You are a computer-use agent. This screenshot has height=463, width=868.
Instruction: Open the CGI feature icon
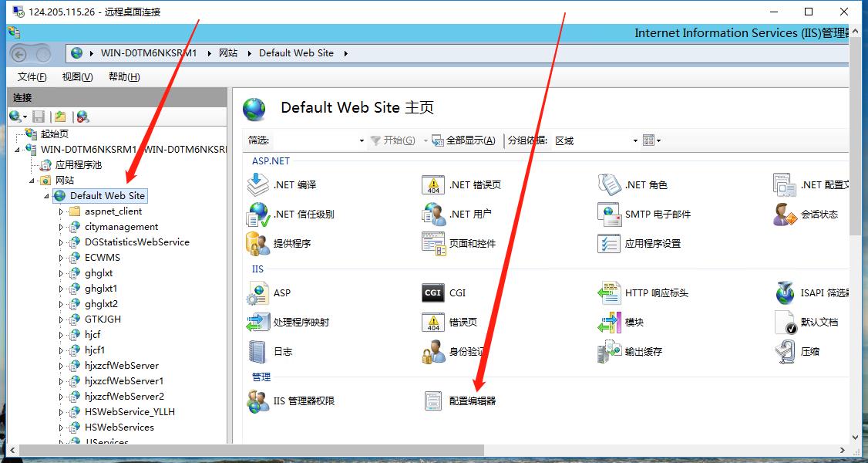(x=433, y=293)
